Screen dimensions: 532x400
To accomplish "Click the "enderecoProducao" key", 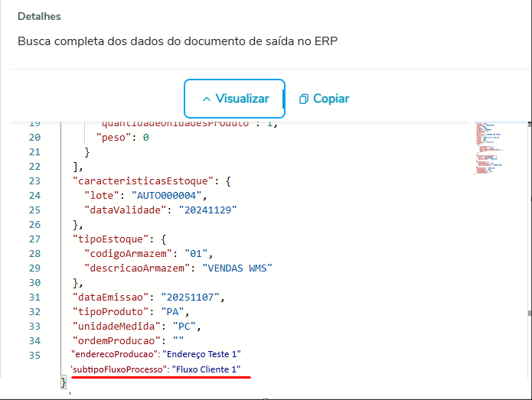I will coord(114,354).
